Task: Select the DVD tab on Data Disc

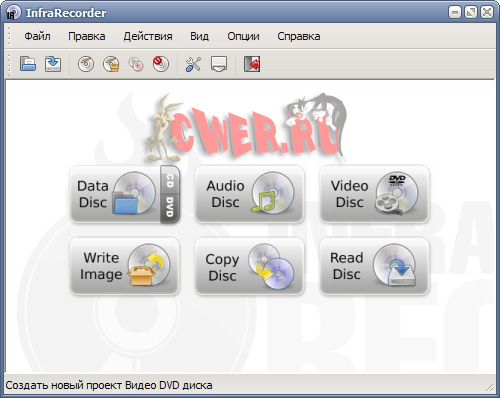Action: point(170,208)
